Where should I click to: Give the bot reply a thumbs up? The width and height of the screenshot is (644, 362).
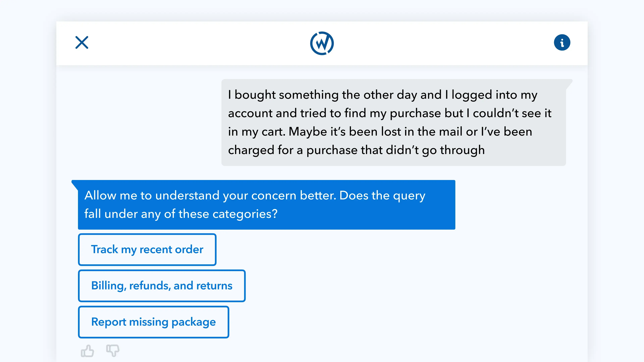tap(87, 351)
